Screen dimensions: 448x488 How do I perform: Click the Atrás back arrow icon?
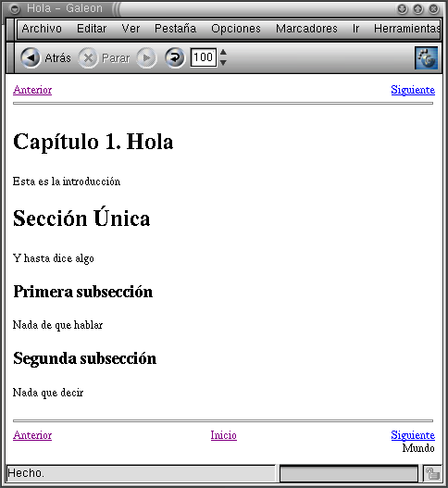point(31,58)
